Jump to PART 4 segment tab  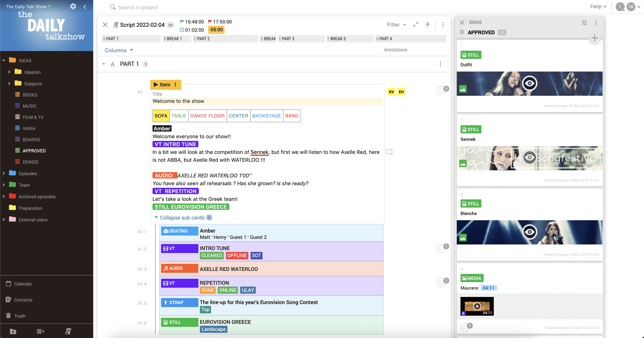tap(411, 39)
